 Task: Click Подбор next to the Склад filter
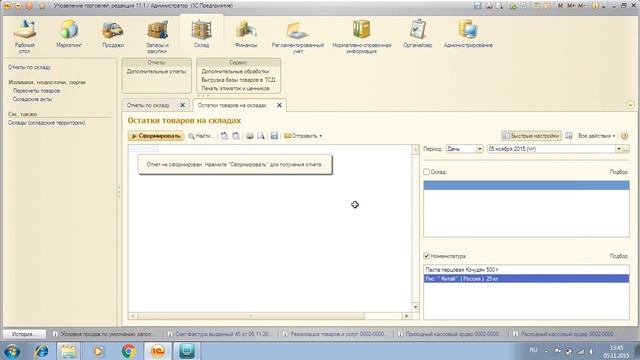619,172
